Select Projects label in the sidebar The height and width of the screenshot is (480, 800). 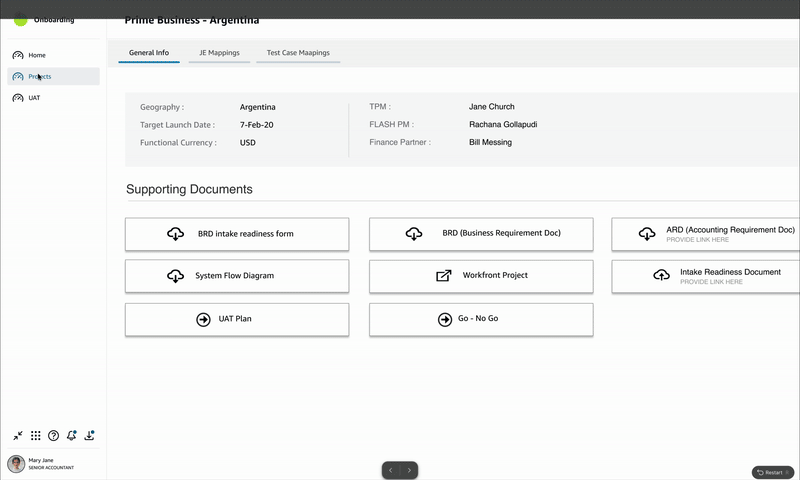pos(40,77)
